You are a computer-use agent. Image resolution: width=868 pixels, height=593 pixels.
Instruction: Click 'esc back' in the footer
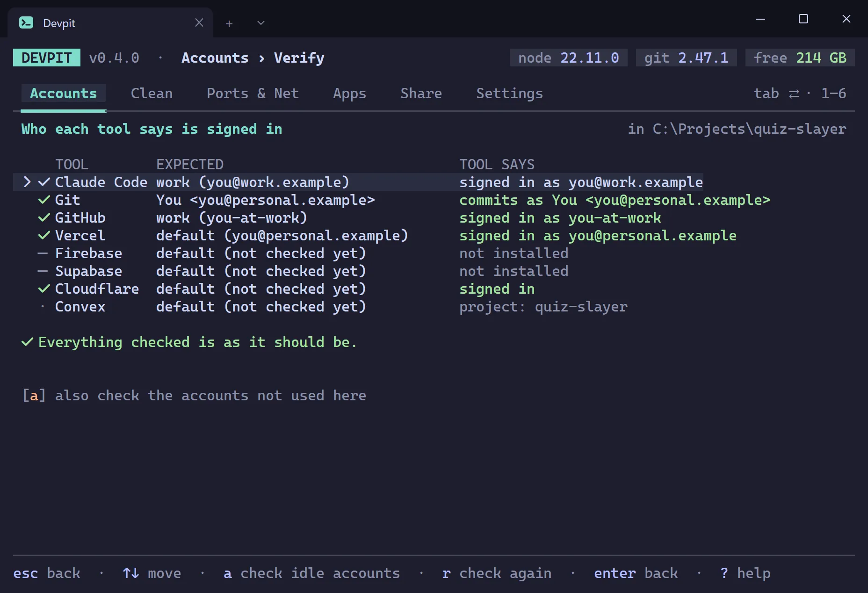point(47,573)
